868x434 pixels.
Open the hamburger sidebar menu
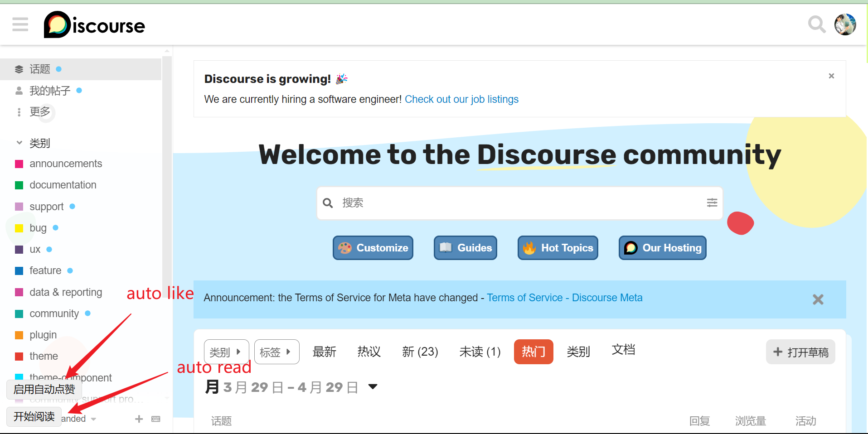pyautogui.click(x=20, y=24)
